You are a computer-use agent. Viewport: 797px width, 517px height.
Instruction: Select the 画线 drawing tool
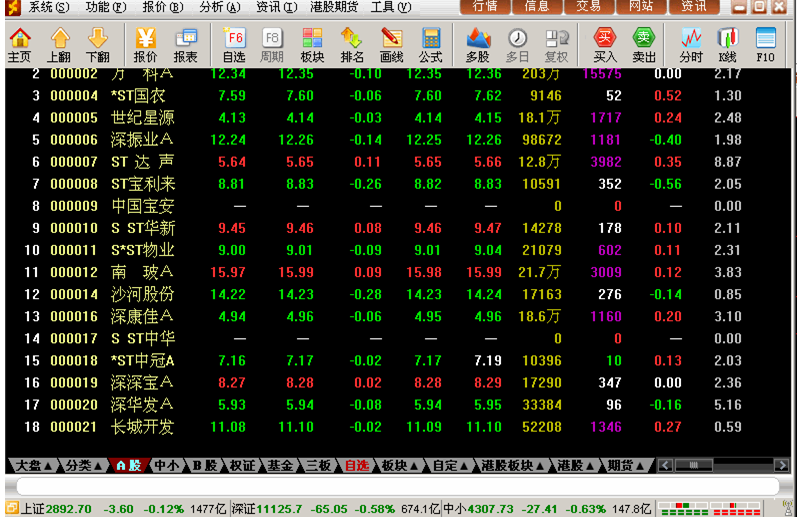tap(391, 44)
